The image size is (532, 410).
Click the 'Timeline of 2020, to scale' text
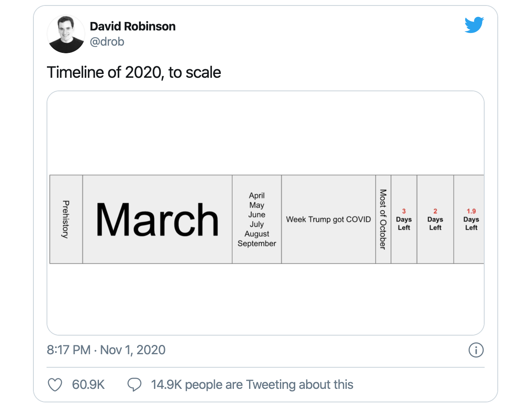(134, 72)
